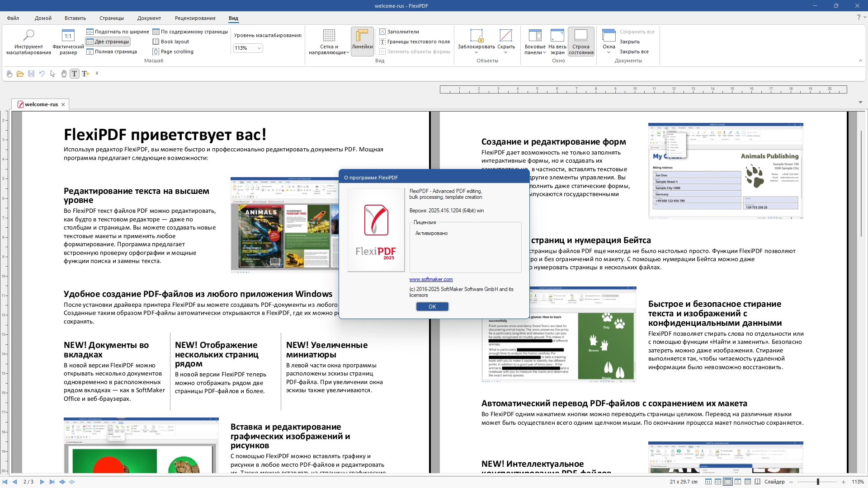
Task: Click OK in the About FlexiPDF dialog
Action: point(432,307)
